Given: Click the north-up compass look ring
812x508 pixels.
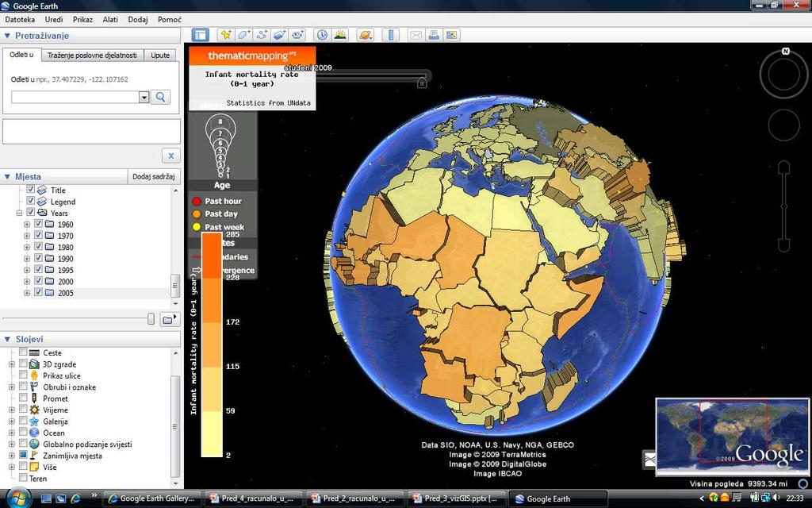Looking at the screenshot, I should (784, 74).
